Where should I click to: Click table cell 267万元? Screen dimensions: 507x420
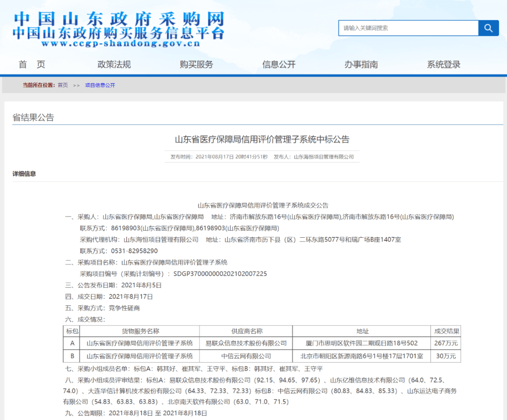click(x=446, y=343)
